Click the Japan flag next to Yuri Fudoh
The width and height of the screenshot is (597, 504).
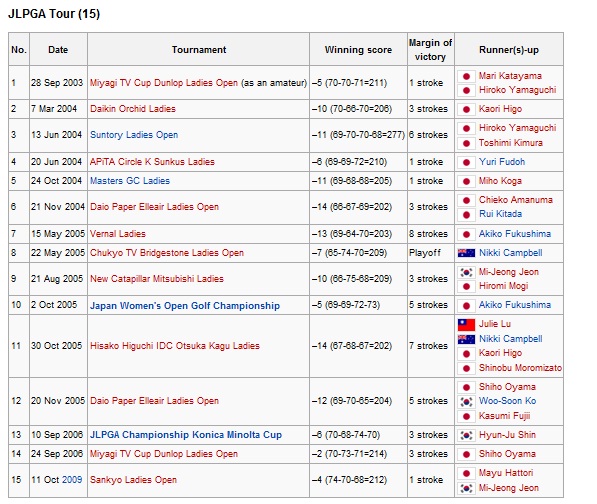coord(466,162)
